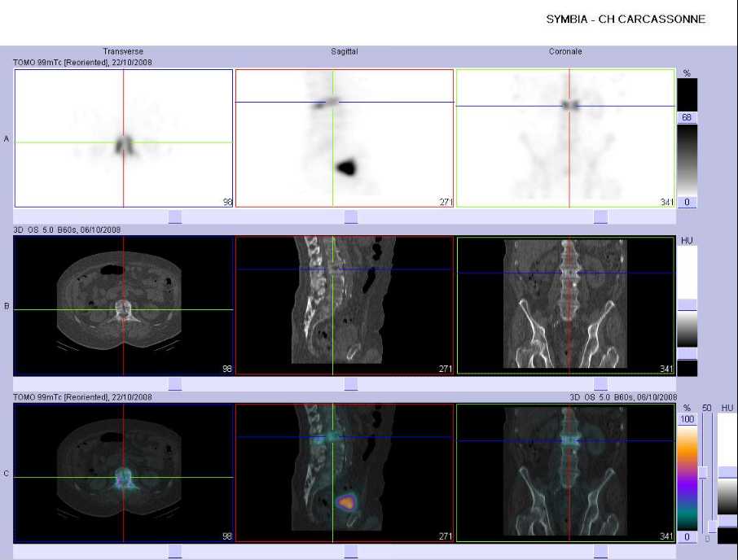
Task: Click the fusion color palette bar
Action: pyautogui.click(x=687, y=478)
